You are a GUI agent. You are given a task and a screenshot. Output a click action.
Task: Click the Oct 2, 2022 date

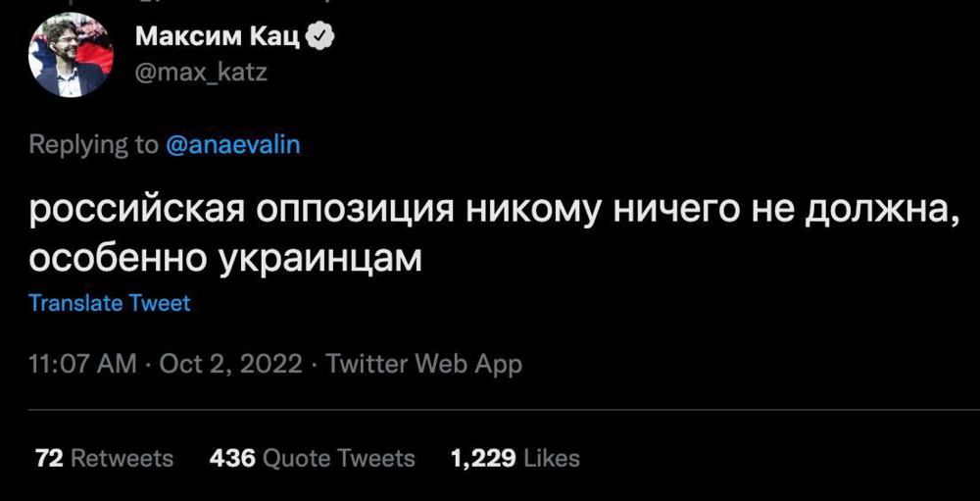pyautogui.click(x=229, y=364)
